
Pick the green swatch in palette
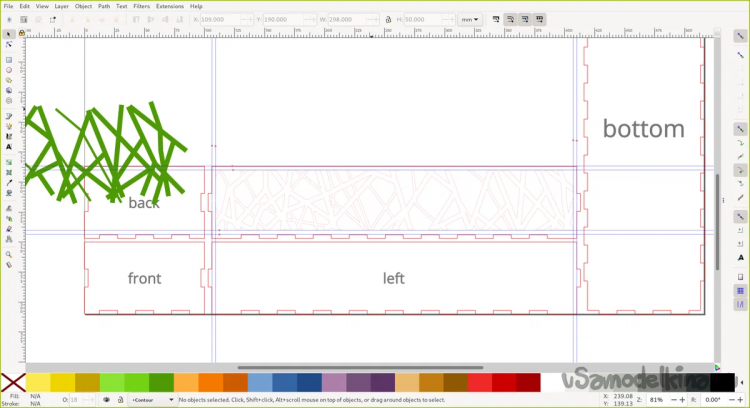coord(160,382)
